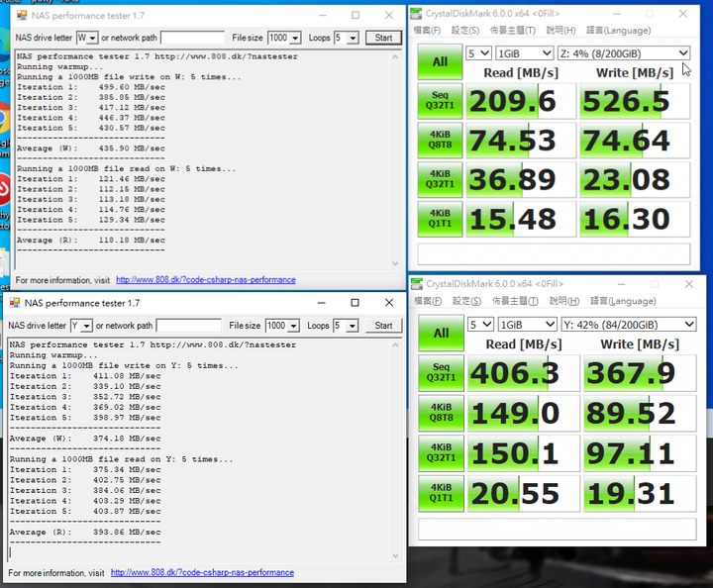The width and height of the screenshot is (713, 588).
Task: Open 佈景主題(T) menu in top CrystalDiskMark
Action: pyautogui.click(x=513, y=31)
